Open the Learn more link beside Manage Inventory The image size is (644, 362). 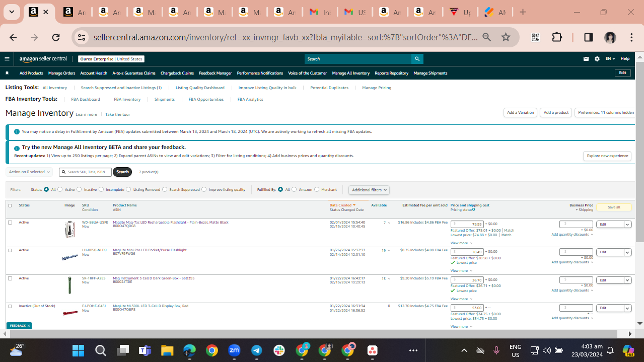pos(86,115)
